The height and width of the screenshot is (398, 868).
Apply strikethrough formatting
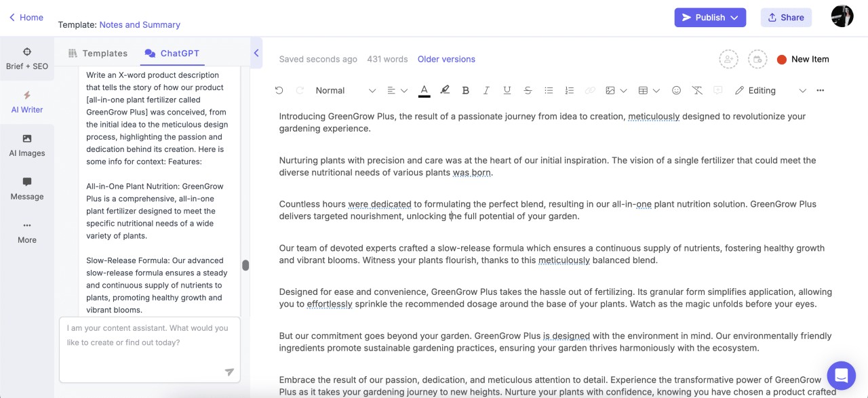pyautogui.click(x=528, y=90)
